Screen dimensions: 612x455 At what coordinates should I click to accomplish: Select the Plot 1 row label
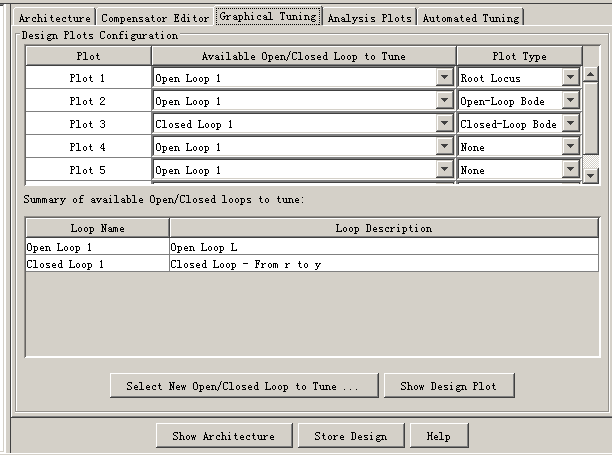point(88,78)
